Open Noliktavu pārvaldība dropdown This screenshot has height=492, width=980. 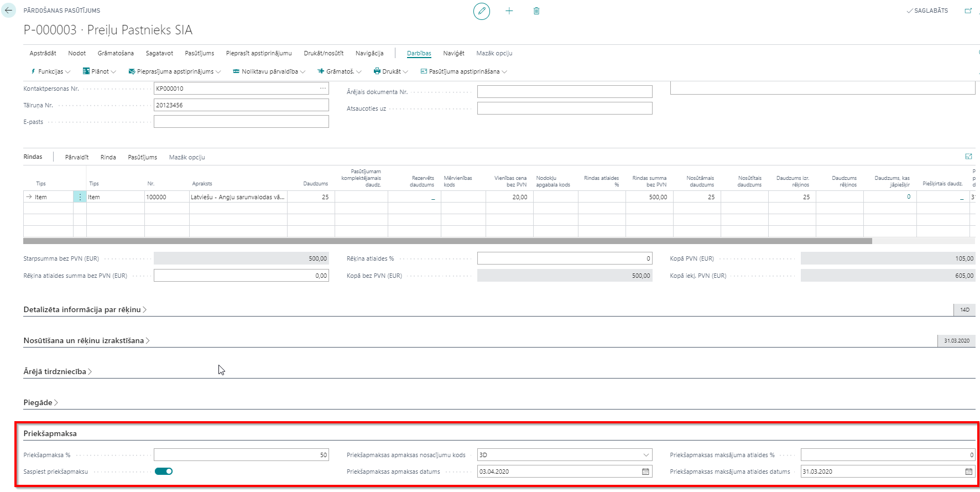(x=269, y=71)
